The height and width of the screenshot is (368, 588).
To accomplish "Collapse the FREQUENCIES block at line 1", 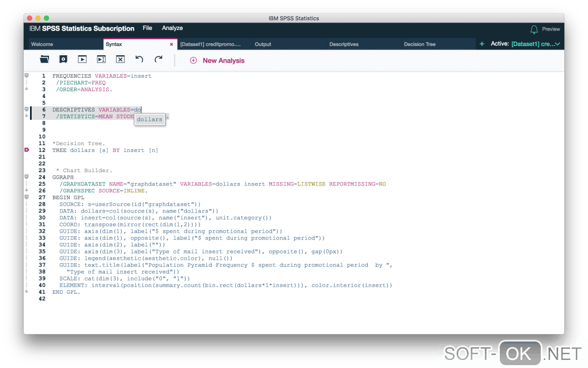I will coord(27,75).
